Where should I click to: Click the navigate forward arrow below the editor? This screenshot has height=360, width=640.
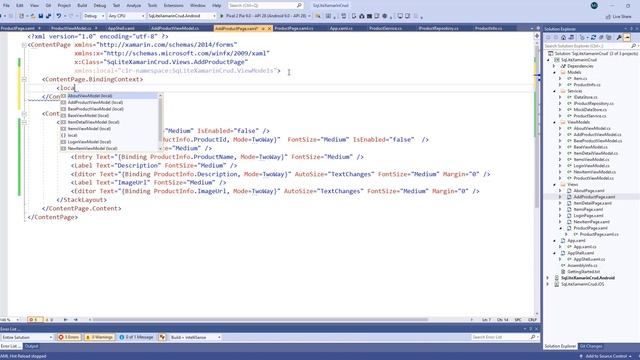[76, 320]
